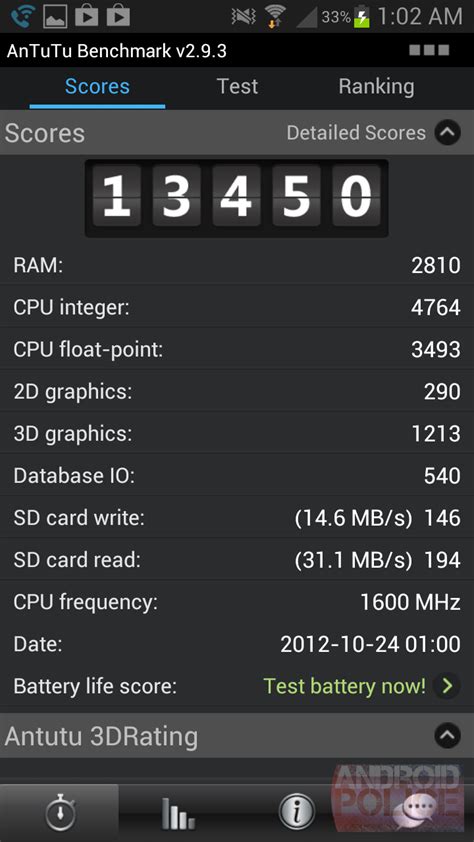The image size is (474, 842).
Task: Tap the picture notification icon in status bar
Action: [55, 16]
